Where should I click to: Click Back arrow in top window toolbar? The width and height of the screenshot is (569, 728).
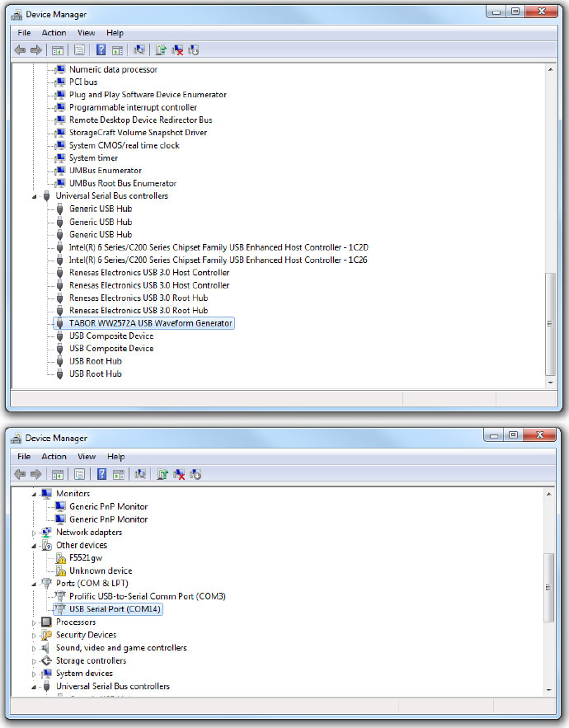coord(20,50)
